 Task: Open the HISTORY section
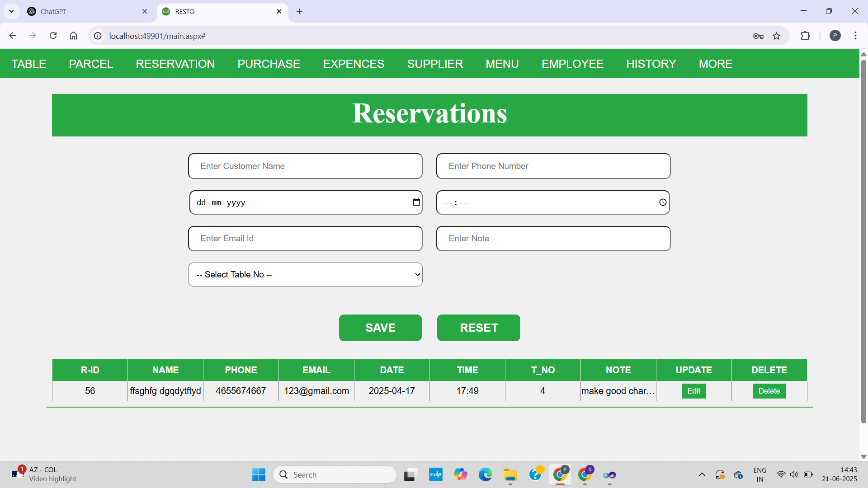(x=651, y=64)
